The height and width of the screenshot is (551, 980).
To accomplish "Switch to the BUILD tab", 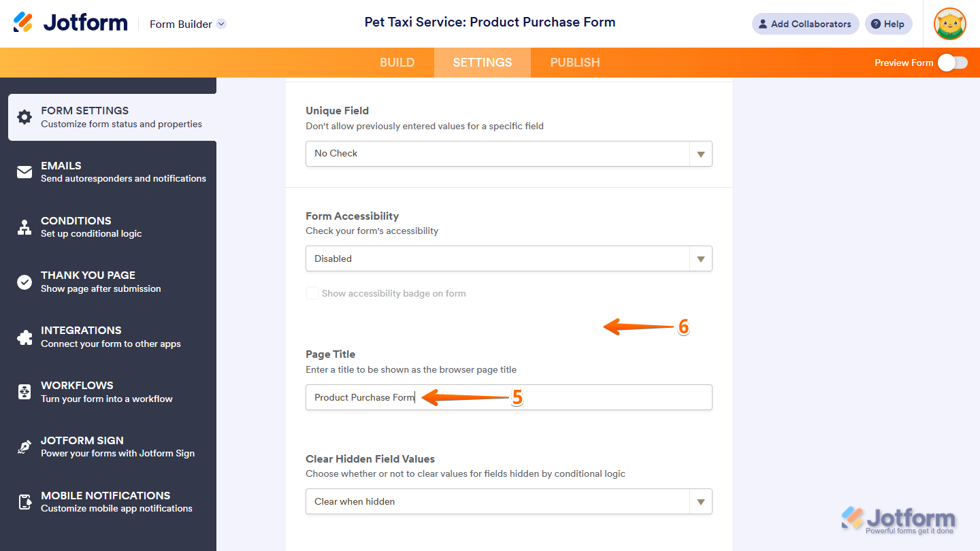I will coord(397,63).
